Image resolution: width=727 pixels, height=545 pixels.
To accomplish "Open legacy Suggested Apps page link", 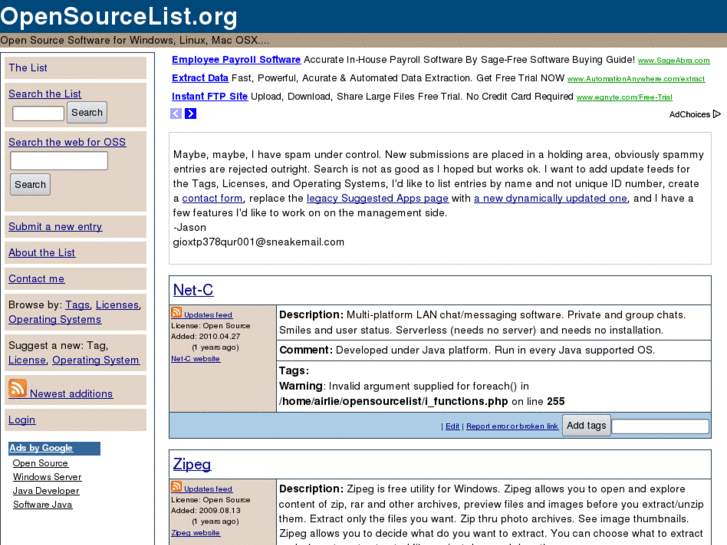I will click(x=377, y=198).
